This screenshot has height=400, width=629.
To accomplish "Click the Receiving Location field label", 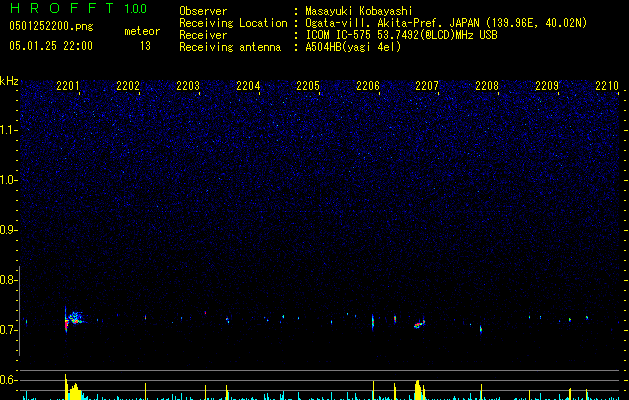I will point(233,23).
